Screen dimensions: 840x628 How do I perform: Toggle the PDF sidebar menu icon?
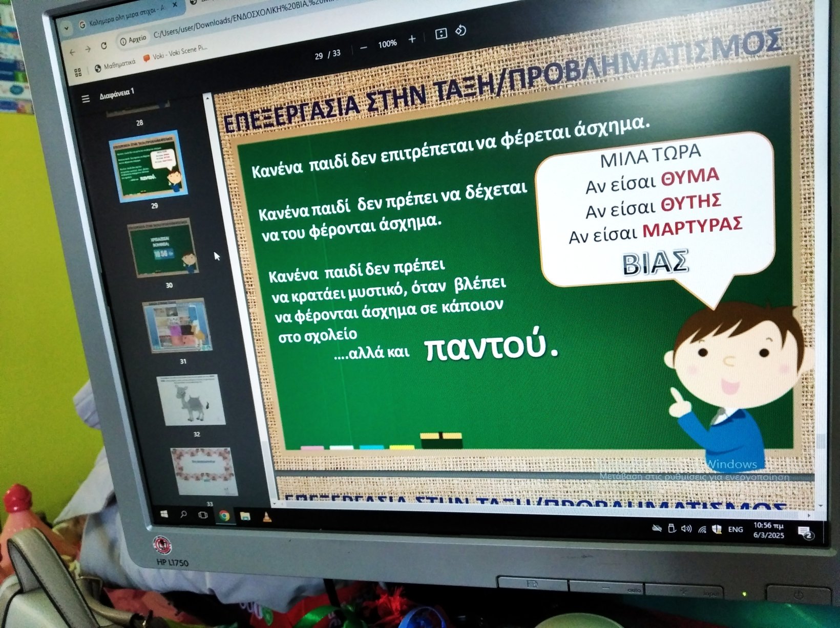coord(86,98)
